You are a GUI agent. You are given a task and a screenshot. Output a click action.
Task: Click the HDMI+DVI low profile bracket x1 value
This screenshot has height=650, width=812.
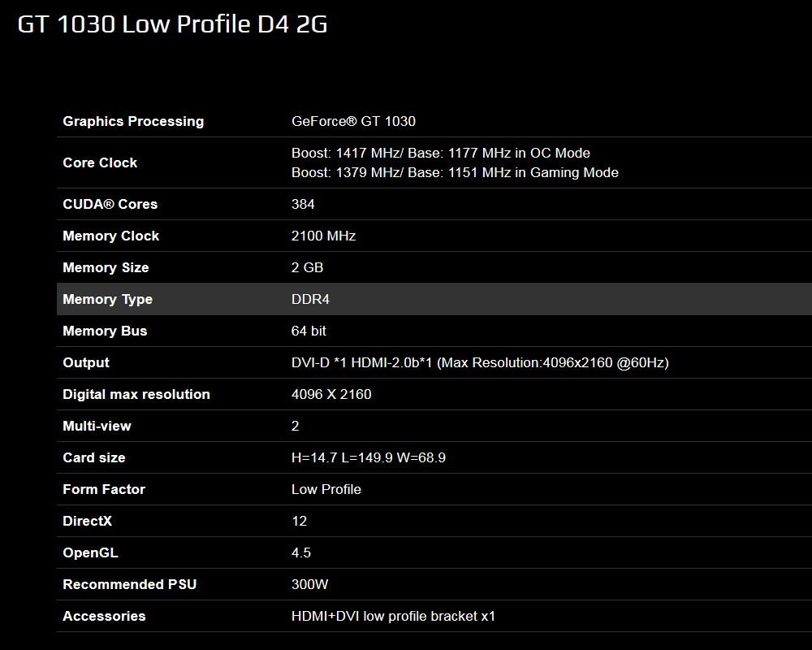[393, 617]
